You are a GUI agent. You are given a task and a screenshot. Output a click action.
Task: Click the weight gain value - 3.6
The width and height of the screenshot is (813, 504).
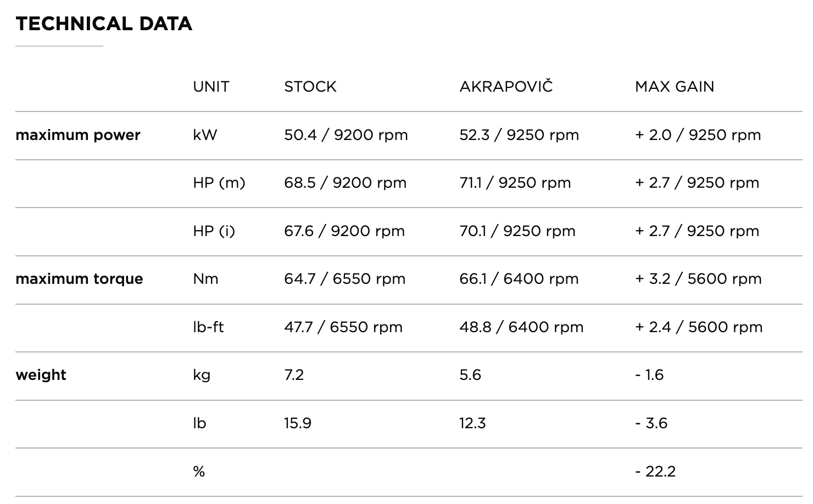pos(651,423)
